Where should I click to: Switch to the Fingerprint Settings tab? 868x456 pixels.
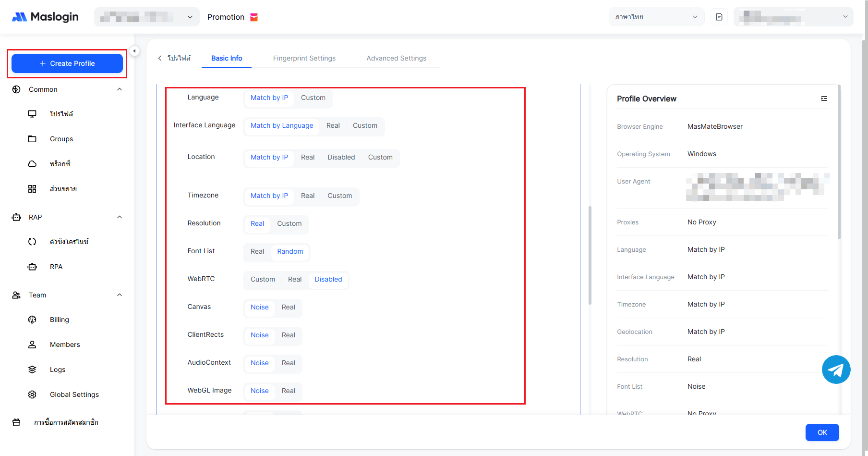coord(304,58)
